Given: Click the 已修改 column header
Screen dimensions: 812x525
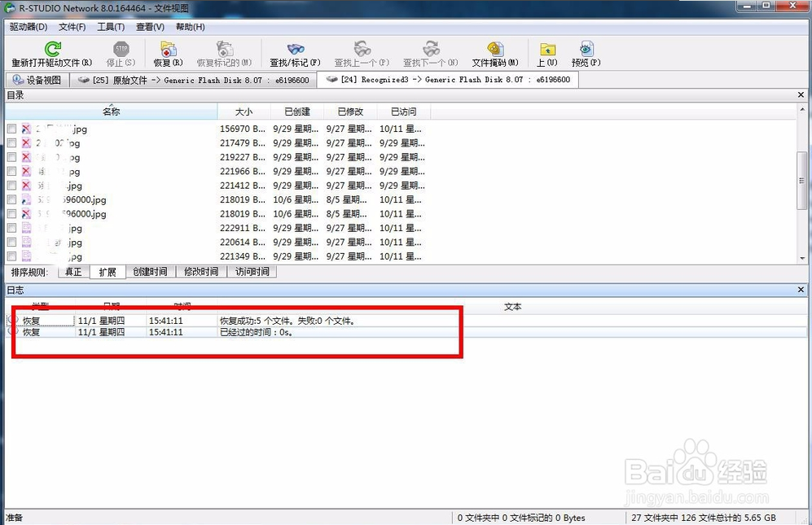Looking at the screenshot, I should 350,112.
